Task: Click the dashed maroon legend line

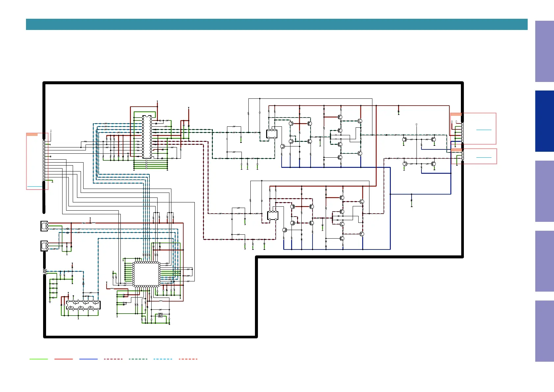Action: click(113, 359)
